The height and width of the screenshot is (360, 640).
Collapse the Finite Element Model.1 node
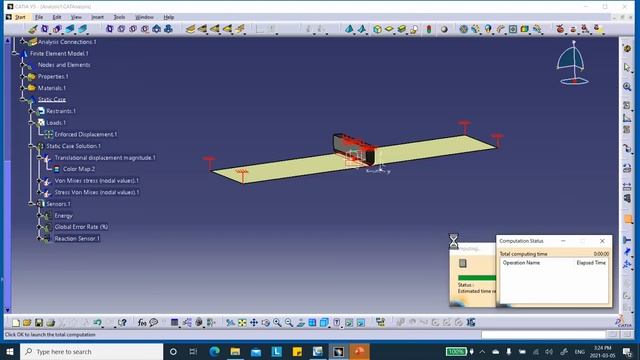(15, 53)
